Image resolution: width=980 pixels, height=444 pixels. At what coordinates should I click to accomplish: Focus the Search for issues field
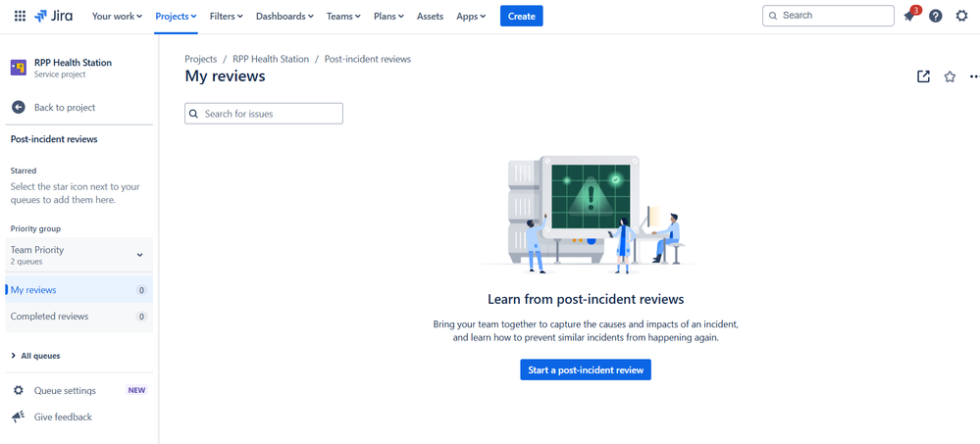[264, 114]
